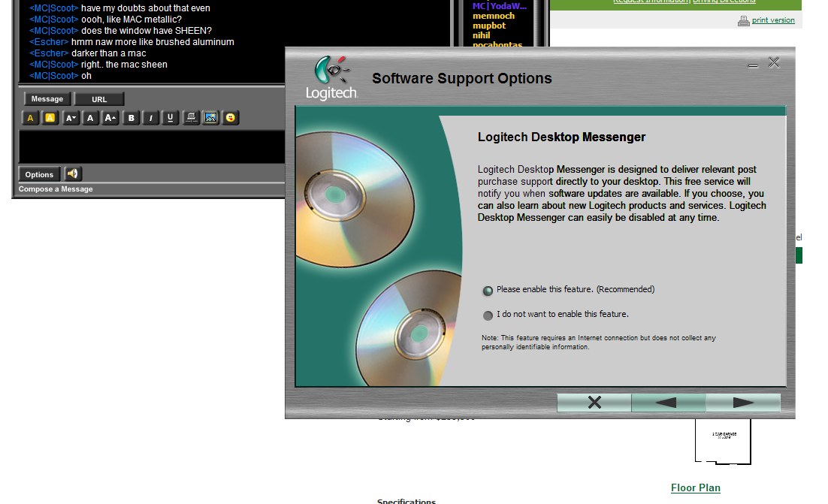The image size is (828, 504).
Task: Open the smiley emoticon picker in chat
Action: pyautogui.click(x=231, y=118)
